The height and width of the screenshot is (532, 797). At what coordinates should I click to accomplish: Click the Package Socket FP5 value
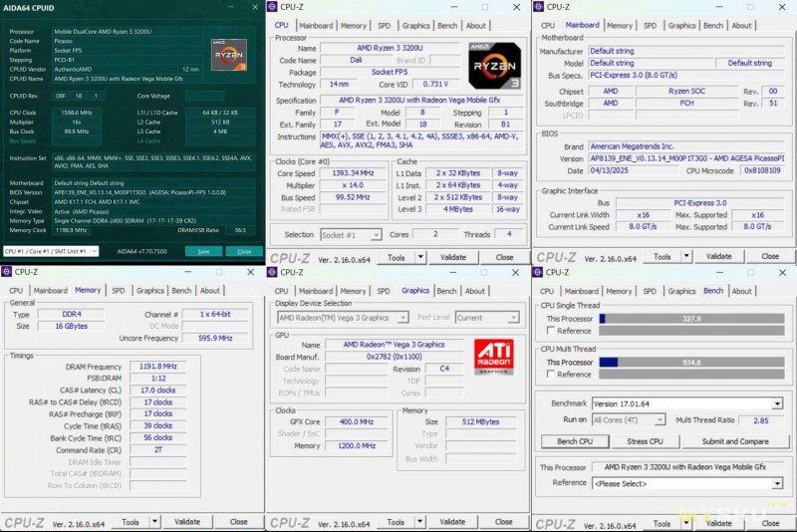[390, 72]
